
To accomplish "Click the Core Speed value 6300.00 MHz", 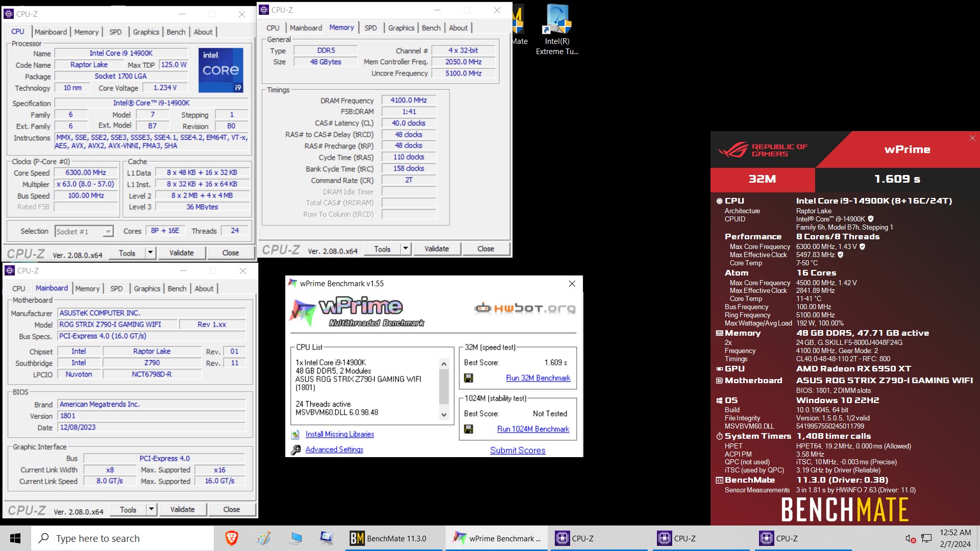I will 86,172.
